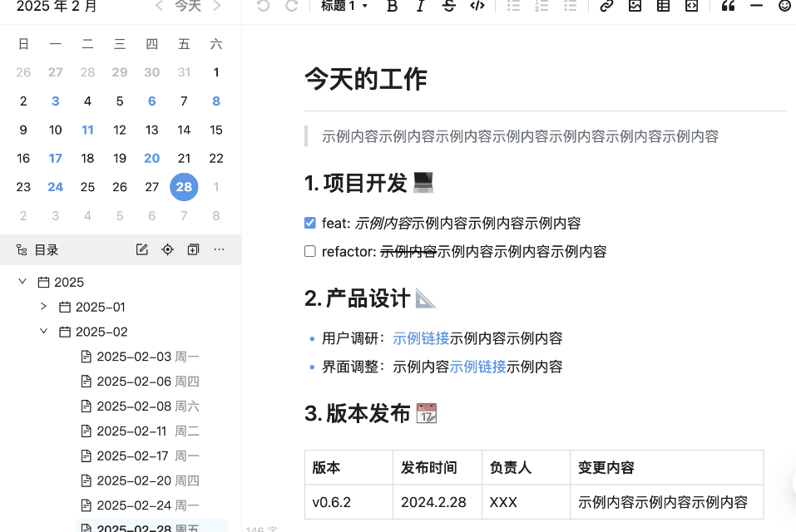This screenshot has width=796, height=532.
Task: Jump to 今天 in the calendar
Action: coord(188,6)
